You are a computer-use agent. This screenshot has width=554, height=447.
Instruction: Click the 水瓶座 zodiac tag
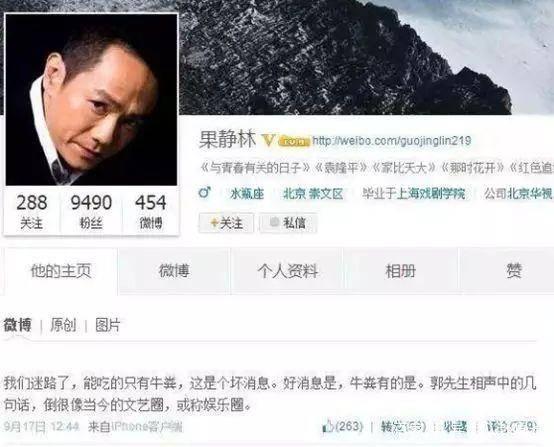tap(247, 193)
